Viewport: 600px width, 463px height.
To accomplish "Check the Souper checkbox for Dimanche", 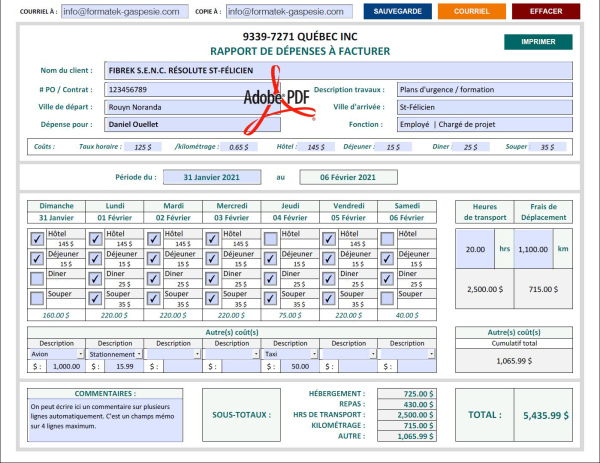I will (x=37, y=298).
